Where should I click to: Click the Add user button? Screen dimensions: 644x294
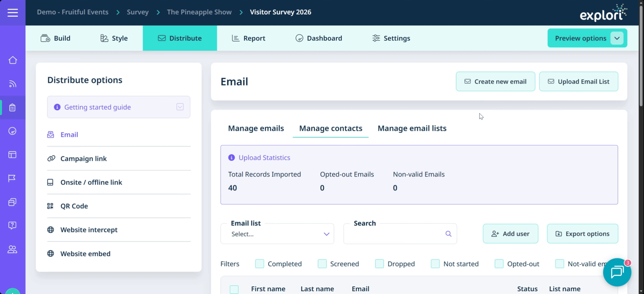point(510,234)
